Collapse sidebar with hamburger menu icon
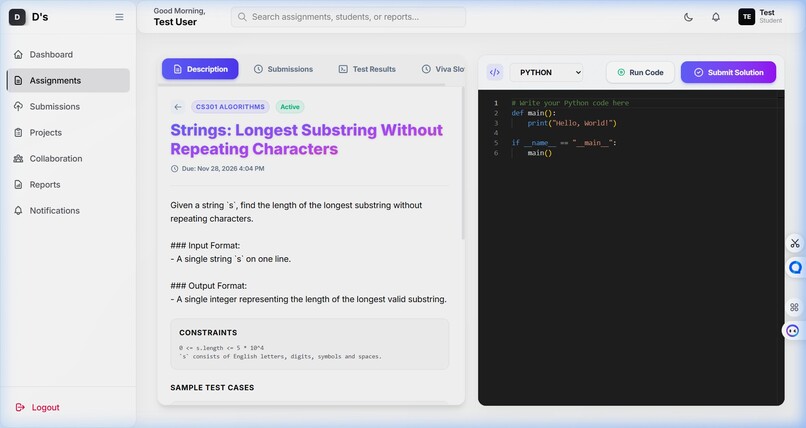 (119, 17)
